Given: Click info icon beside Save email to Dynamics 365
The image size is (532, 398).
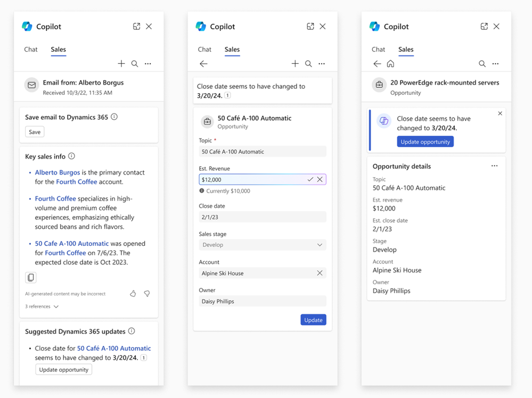Looking at the screenshot, I should pos(114,117).
